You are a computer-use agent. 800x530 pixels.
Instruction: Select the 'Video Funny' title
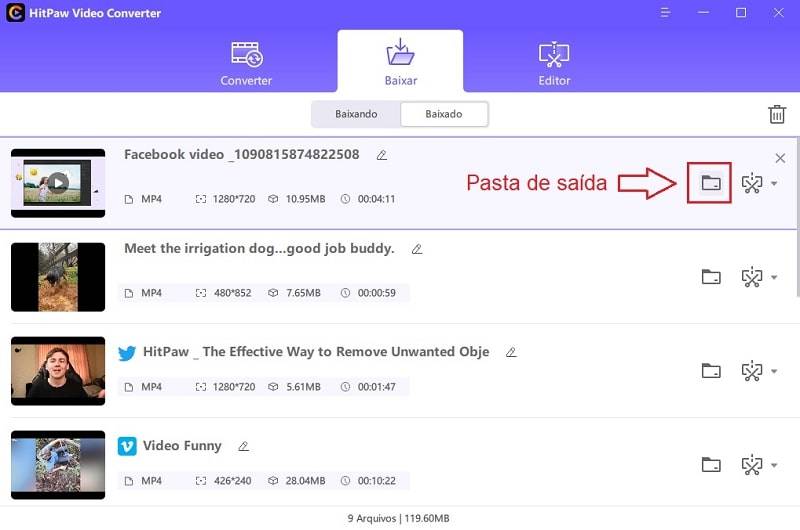pyautogui.click(x=182, y=445)
